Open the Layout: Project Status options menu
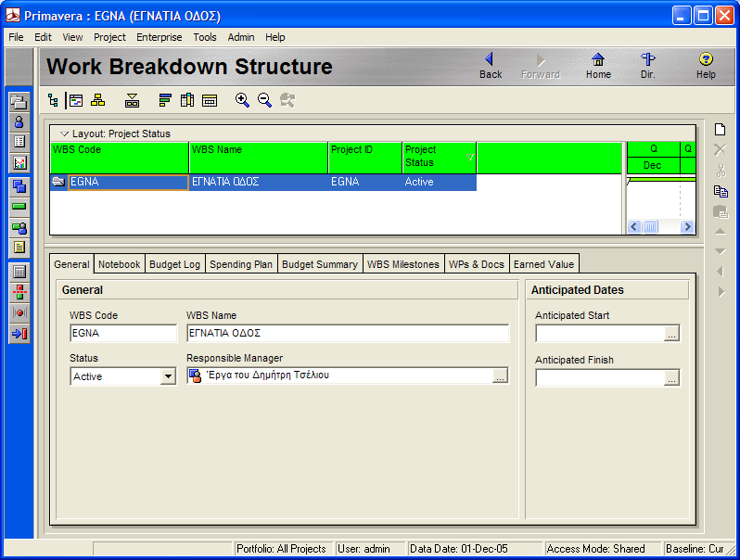 pyautogui.click(x=116, y=134)
